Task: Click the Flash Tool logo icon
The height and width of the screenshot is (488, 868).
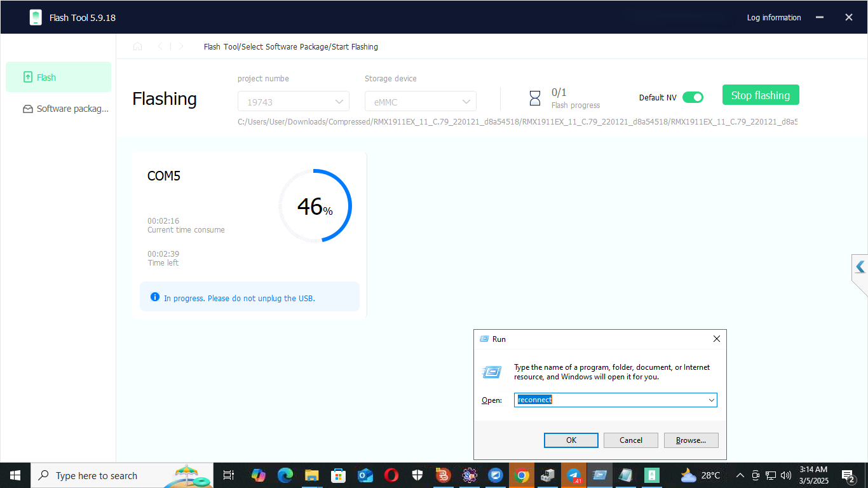Action: pos(36,18)
